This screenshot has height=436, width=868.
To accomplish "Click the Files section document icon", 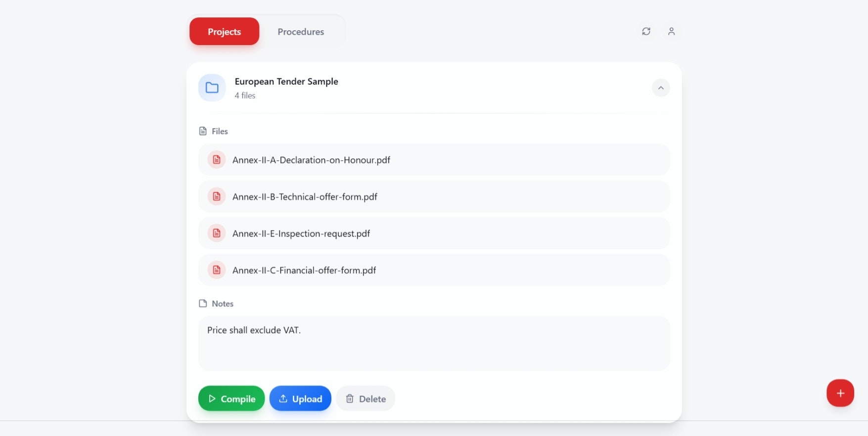I will tap(203, 131).
